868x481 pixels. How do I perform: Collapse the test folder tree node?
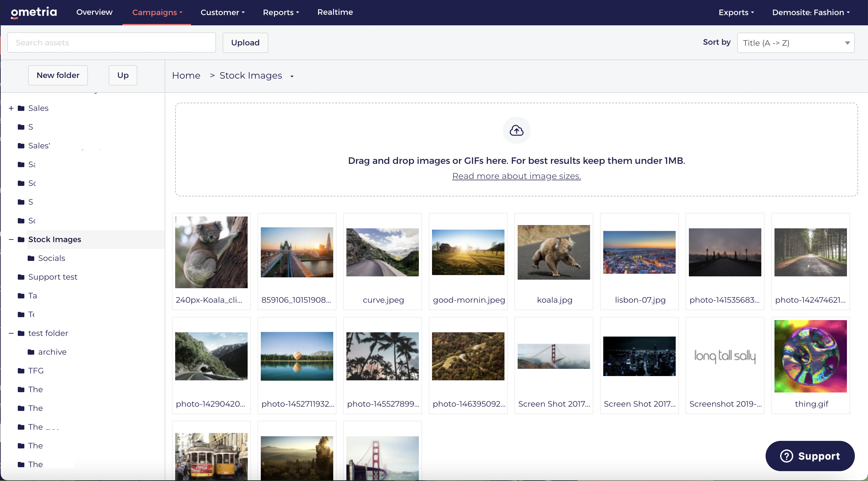pos(11,333)
